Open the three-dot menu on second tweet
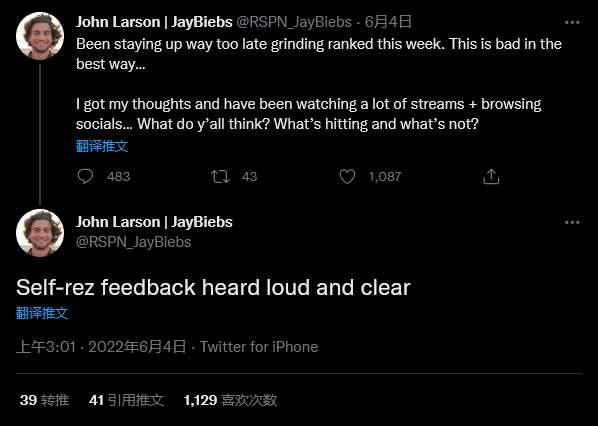598x426 pixels. point(572,222)
